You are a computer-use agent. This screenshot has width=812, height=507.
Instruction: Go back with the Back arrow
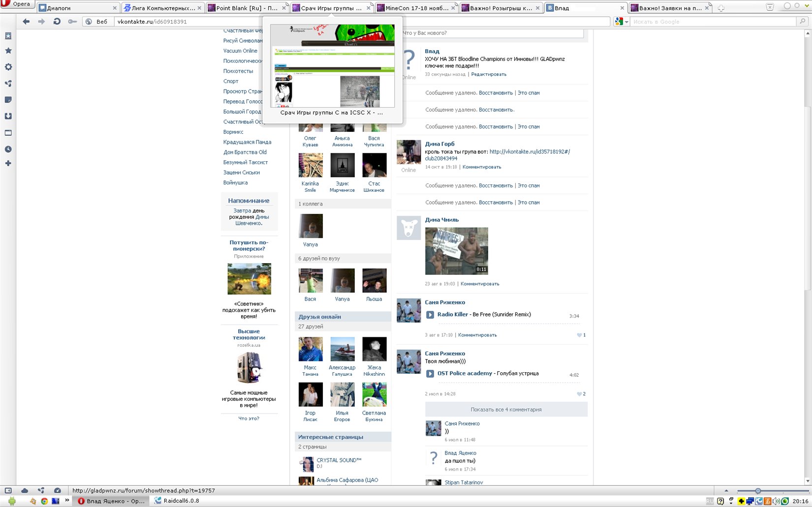(26, 22)
